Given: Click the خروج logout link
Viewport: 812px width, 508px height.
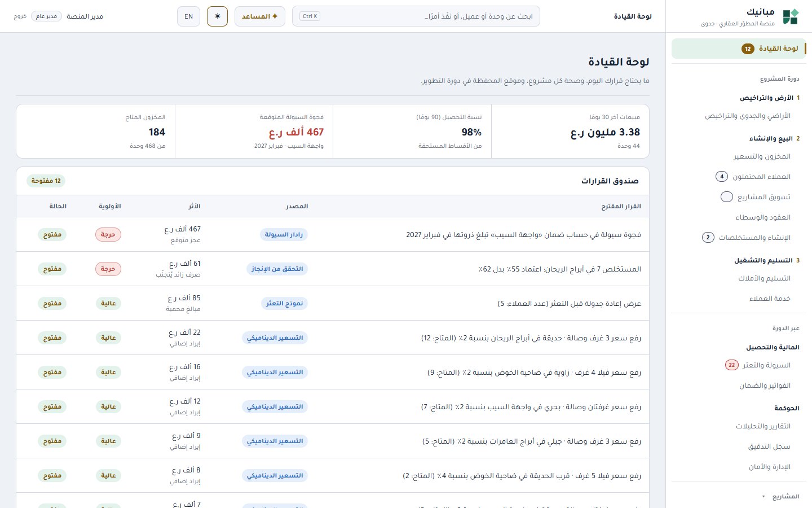Looking at the screenshot, I should 20,16.
